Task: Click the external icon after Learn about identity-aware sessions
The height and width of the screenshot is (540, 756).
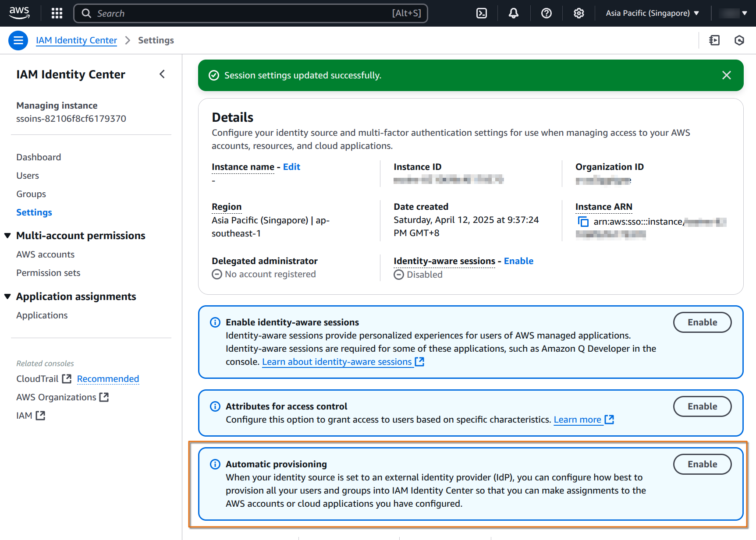Action: pyautogui.click(x=419, y=362)
